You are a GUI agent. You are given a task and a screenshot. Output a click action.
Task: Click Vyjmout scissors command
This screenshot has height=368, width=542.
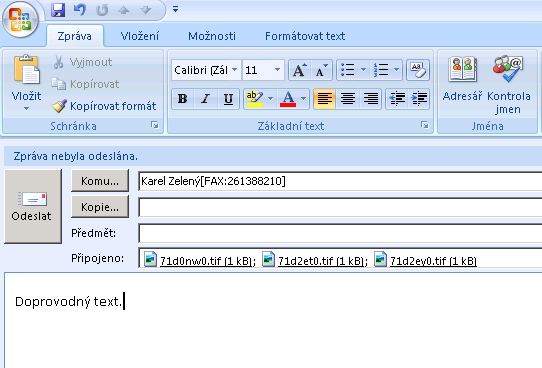[83, 62]
